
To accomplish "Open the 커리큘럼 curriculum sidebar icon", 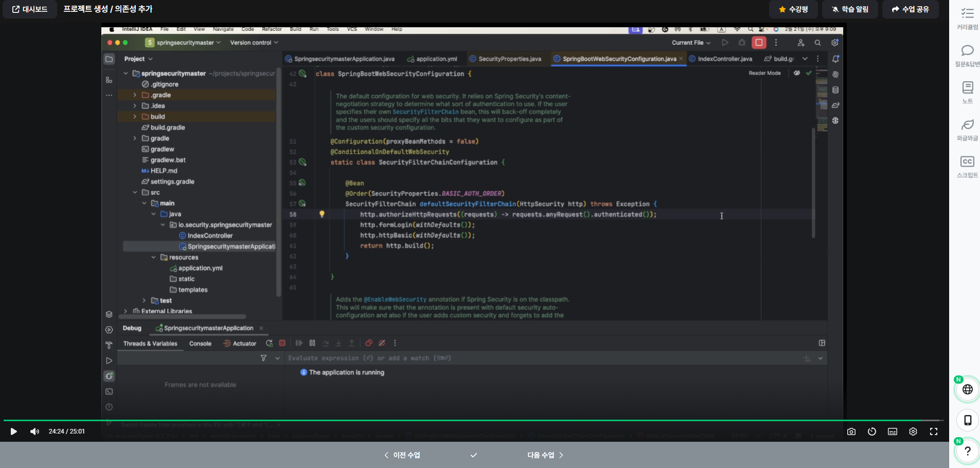I will pos(968,19).
